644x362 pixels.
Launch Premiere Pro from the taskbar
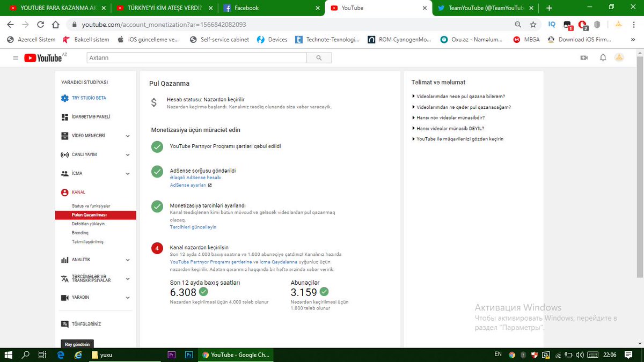tap(172, 354)
